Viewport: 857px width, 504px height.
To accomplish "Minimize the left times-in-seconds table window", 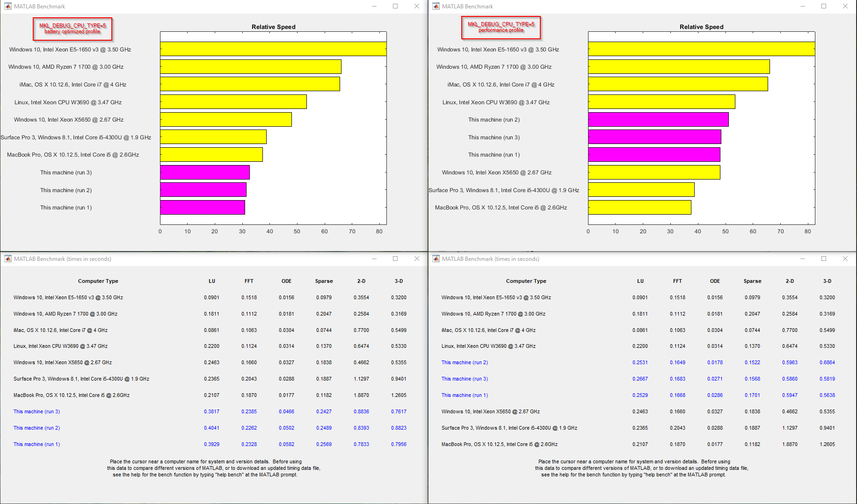I will click(x=374, y=259).
